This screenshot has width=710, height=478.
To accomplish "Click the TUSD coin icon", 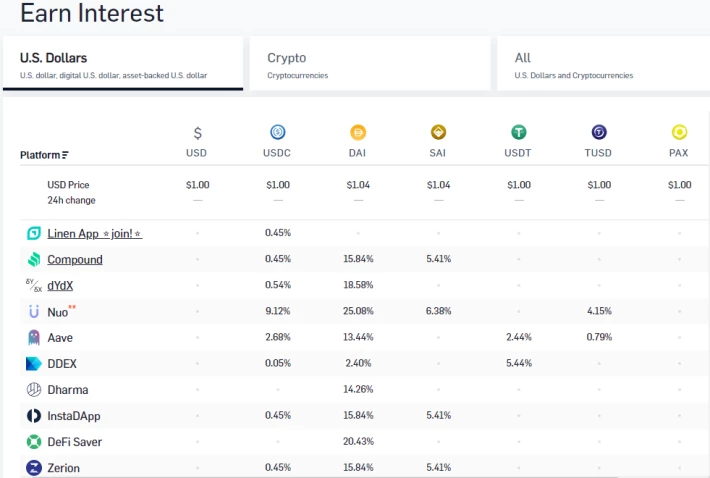I will (x=599, y=132).
